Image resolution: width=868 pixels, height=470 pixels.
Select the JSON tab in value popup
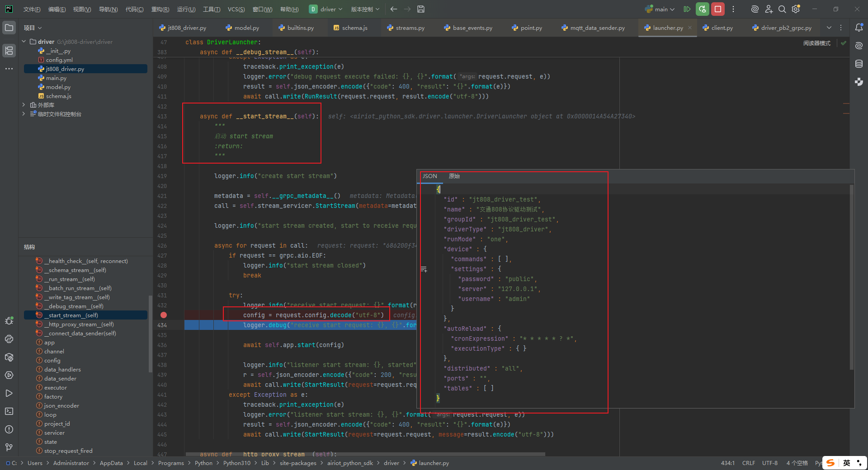(x=430, y=176)
